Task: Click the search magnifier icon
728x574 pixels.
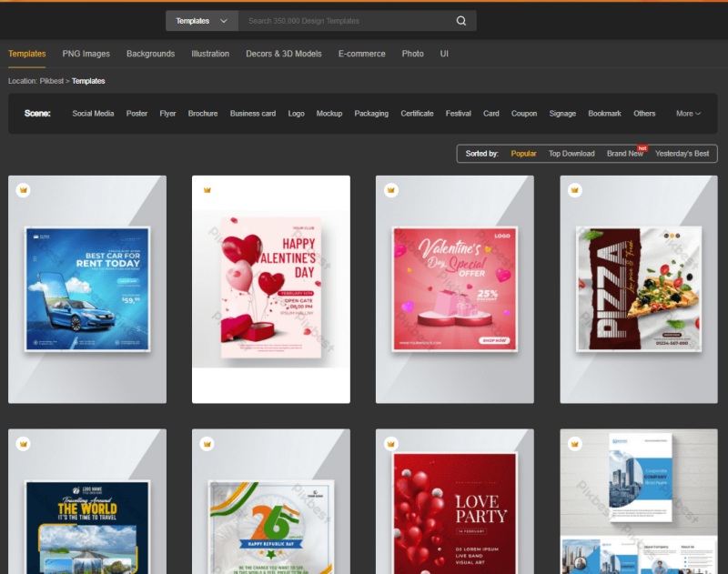Action: point(461,21)
